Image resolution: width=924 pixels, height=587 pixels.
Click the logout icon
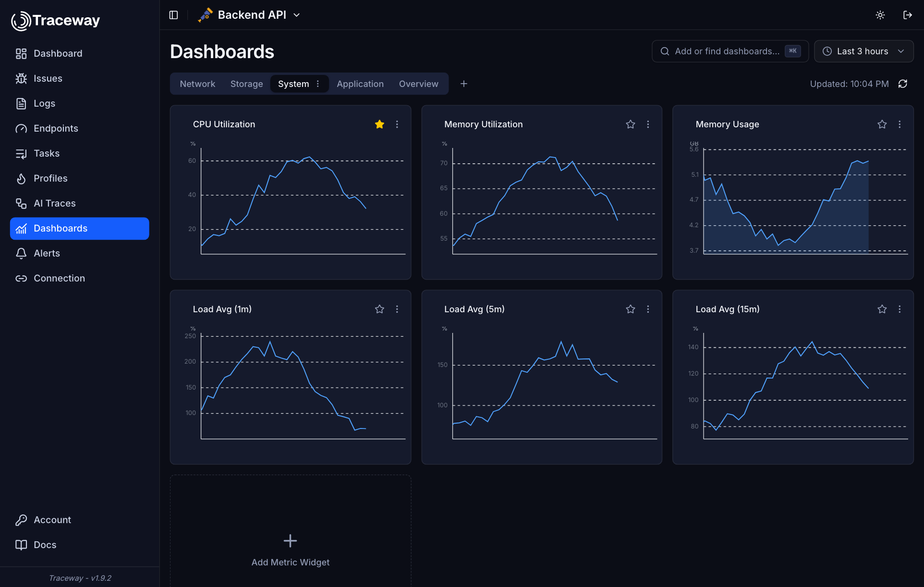pos(907,15)
